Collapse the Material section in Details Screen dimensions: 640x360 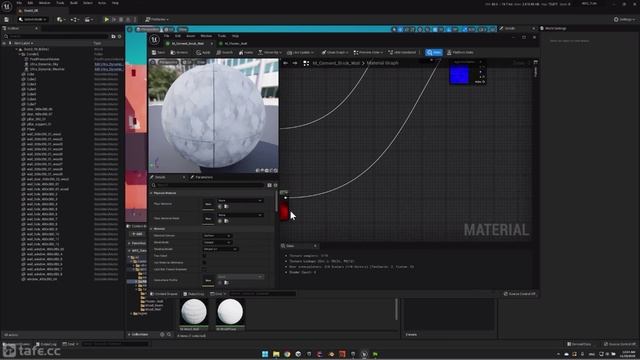click(151, 229)
